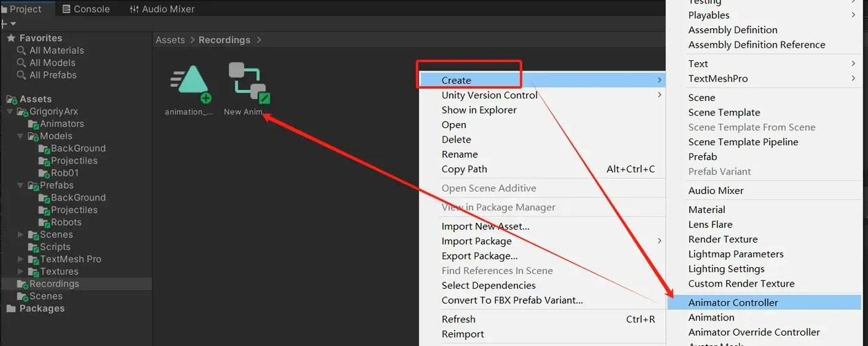Expand the Scenes folder under GrigoriyArx
This screenshot has width=868, height=346.
tap(21, 235)
